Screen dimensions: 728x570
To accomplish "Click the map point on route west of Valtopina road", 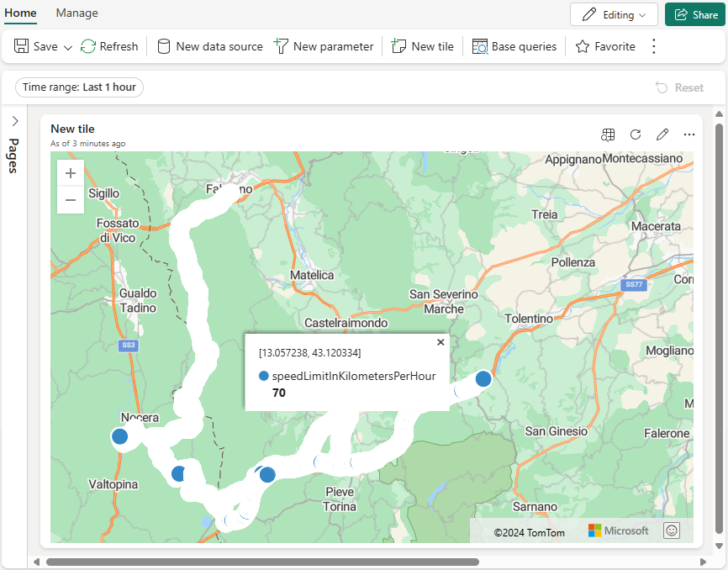I will coord(178,474).
